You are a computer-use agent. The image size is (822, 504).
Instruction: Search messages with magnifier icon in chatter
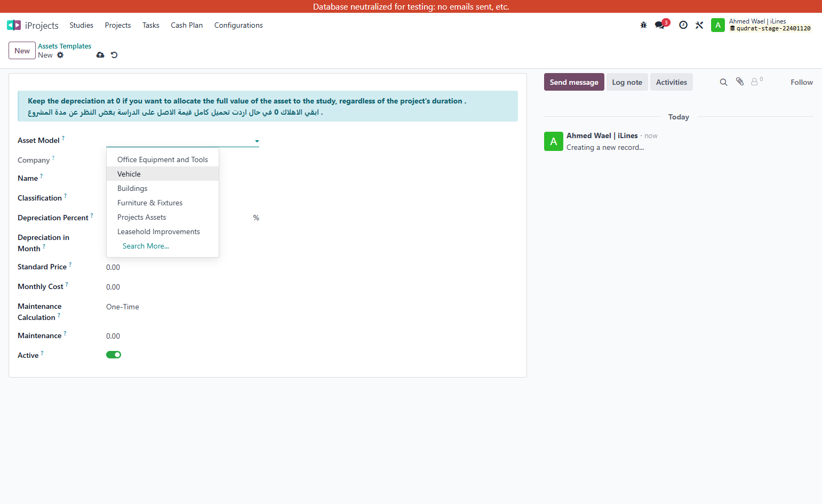point(723,82)
